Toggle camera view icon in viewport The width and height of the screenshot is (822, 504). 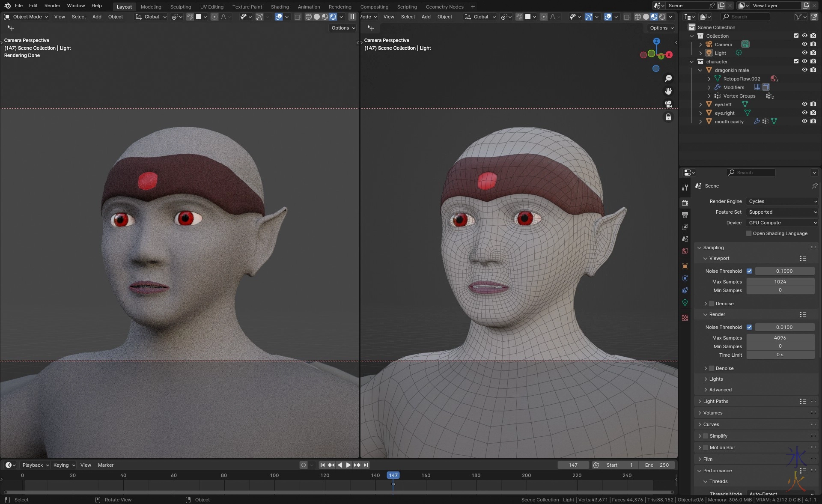[x=668, y=104]
